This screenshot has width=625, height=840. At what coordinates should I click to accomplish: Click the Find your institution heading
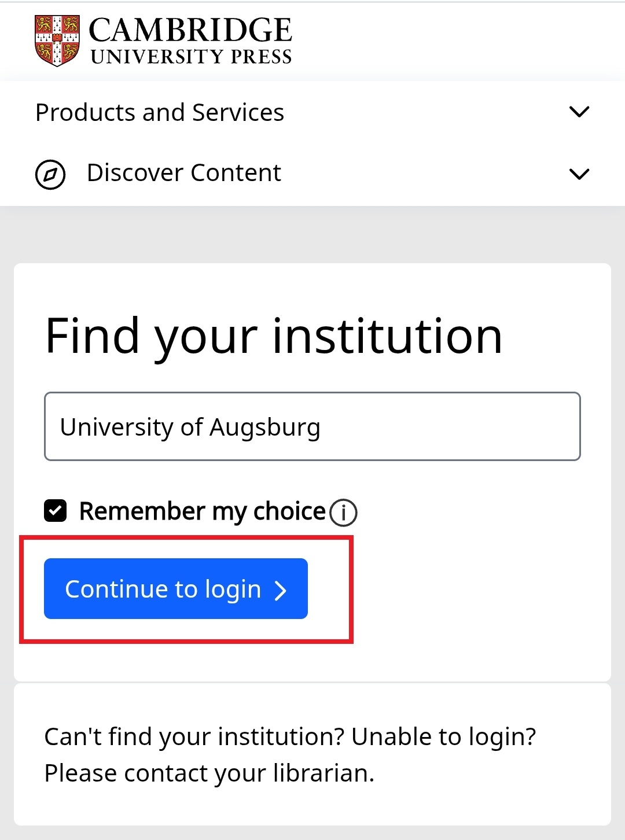[274, 336]
